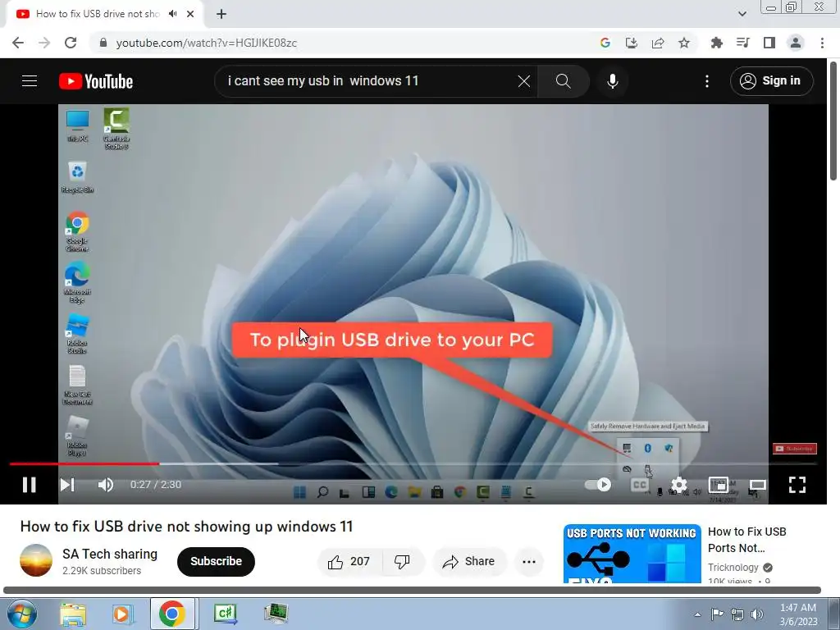Subscribe to SA Tech sharing channel
This screenshot has height=630, width=840.
click(216, 561)
